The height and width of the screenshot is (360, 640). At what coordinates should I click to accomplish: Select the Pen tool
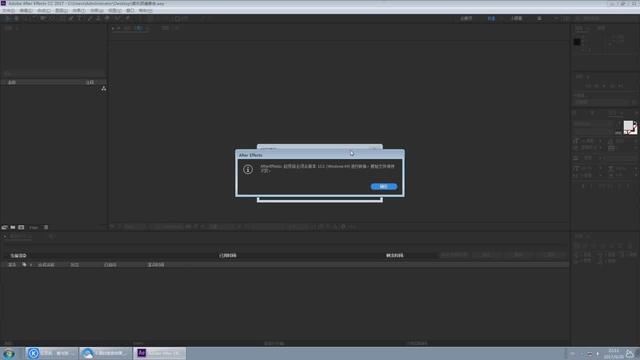[x=71, y=19]
